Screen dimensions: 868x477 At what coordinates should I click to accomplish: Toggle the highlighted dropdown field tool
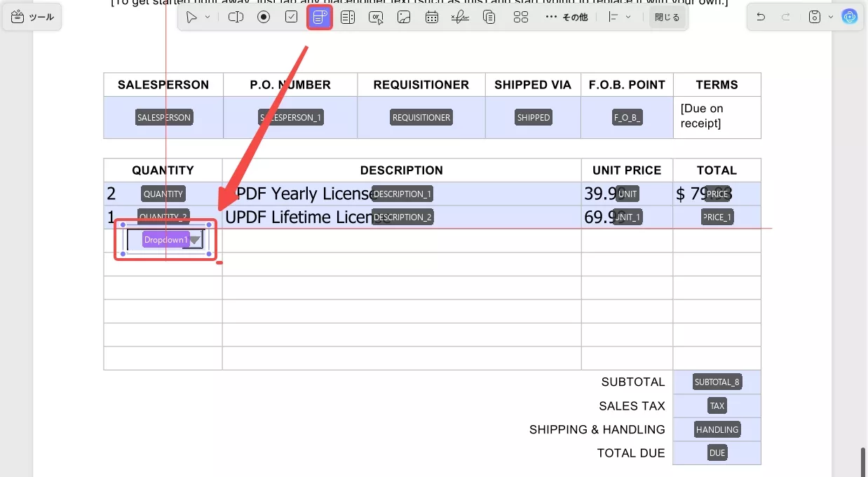(320, 17)
